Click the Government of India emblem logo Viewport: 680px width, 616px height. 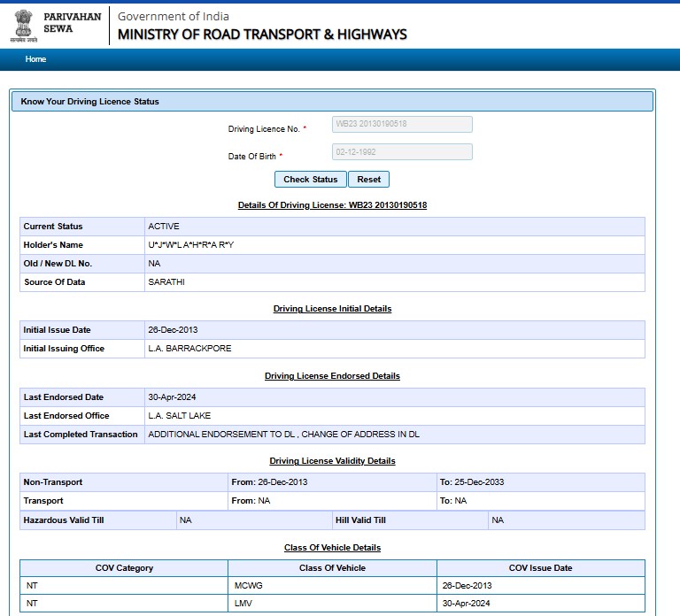point(24,25)
